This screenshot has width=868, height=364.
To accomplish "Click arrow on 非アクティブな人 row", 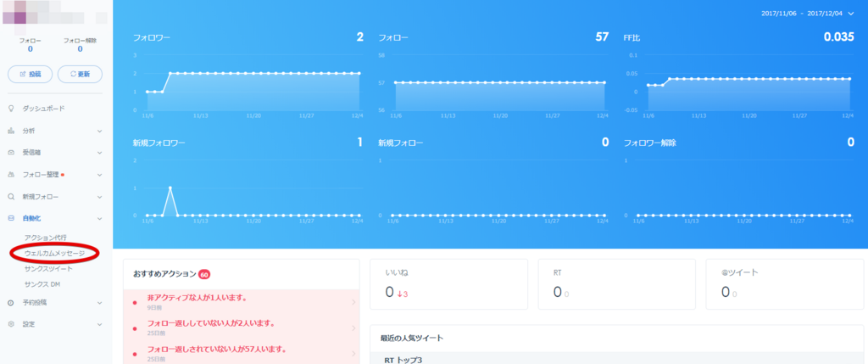I will point(353,303).
